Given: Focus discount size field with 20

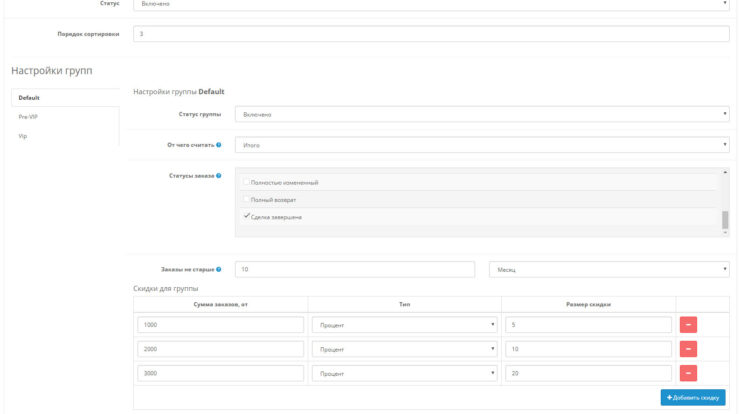Looking at the screenshot, I should 589,373.
